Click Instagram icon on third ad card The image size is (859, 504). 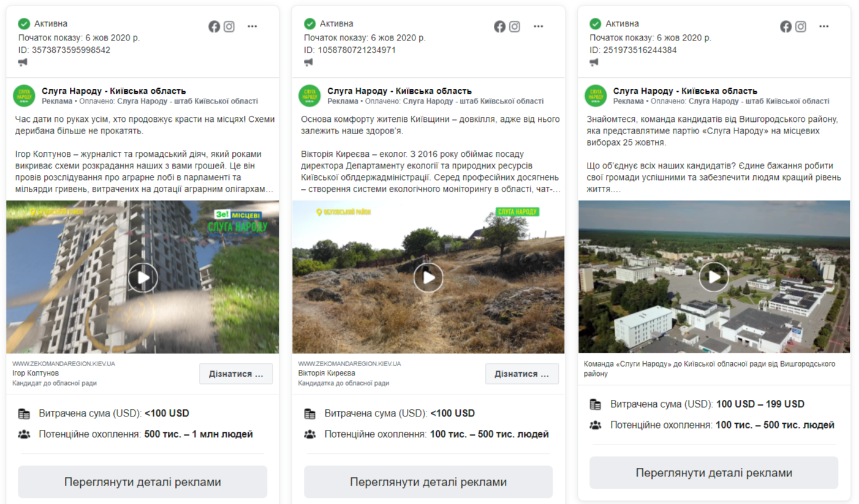[x=801, y=26]
